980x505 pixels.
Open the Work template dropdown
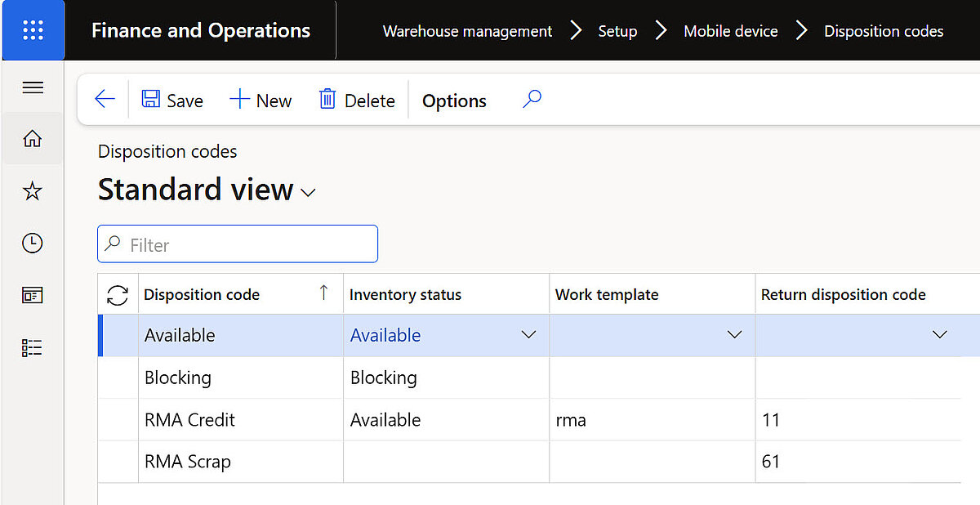coord(734,335)
